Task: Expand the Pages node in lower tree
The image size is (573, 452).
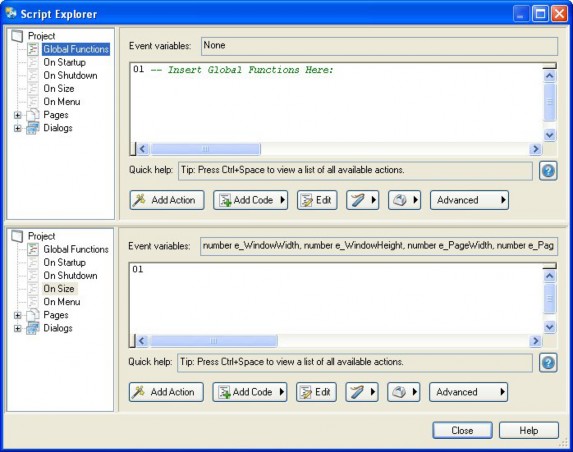Action: click(x=18, y=315)
